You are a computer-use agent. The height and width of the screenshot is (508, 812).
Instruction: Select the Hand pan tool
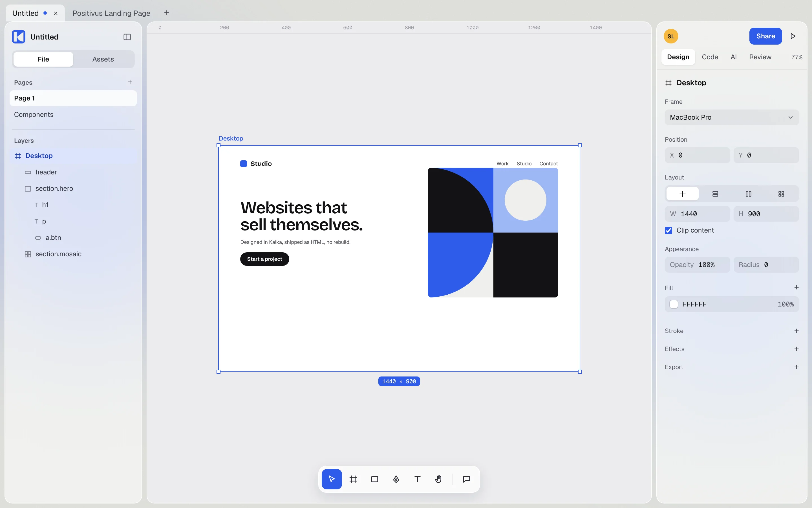[438, 479]
